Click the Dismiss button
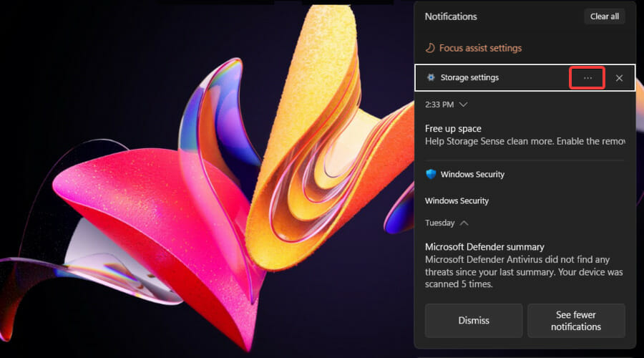The height and width of the screenshot is (358, 644). click(473, 320)
